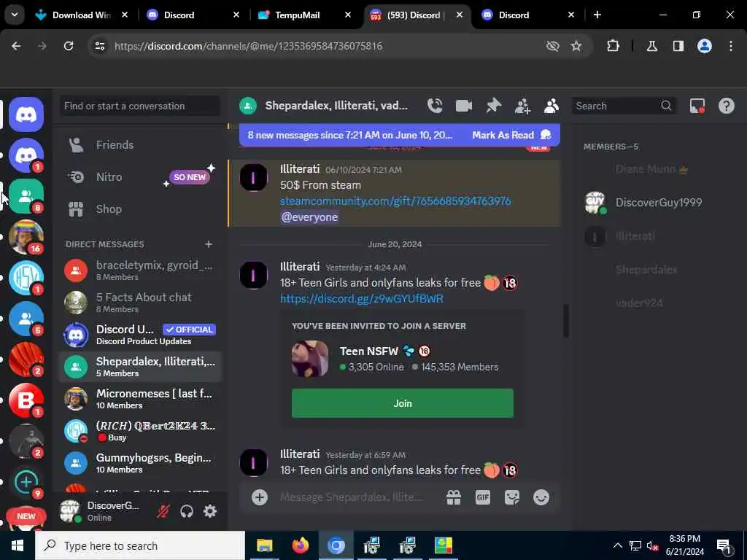Switch to Download Win browser tab
Screen dimensions: 747x560
point(82,15)
